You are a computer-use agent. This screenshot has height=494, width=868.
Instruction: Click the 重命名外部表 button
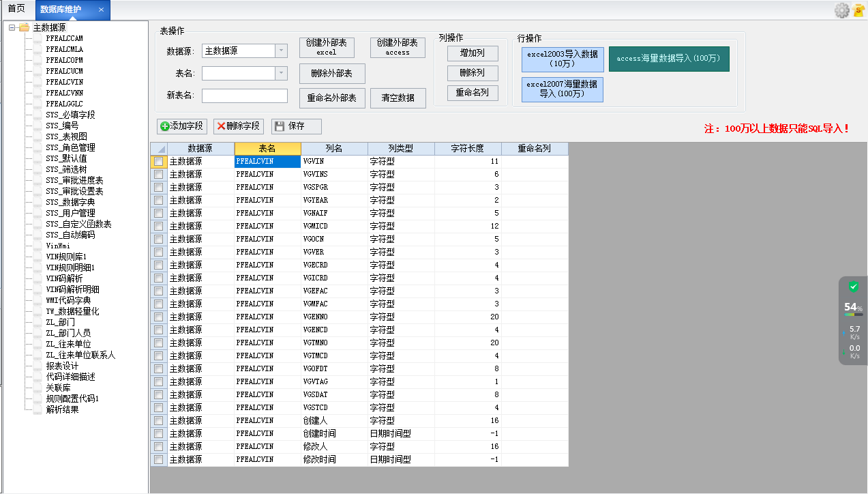point(332,98)
